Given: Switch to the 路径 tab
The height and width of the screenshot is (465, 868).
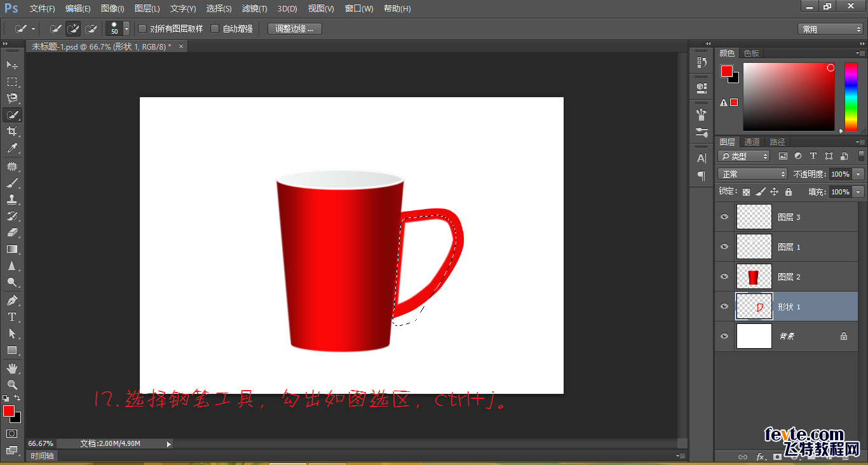Looking at the screenshot, I should point(777,142).
